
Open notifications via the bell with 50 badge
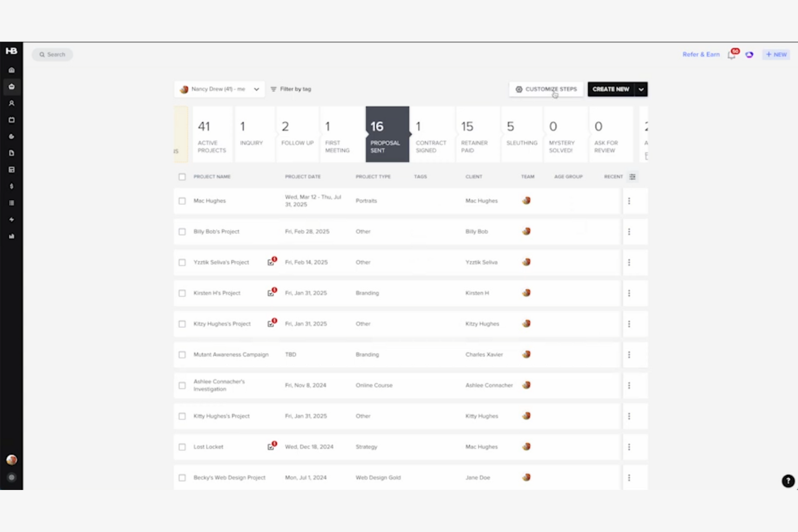pyautogui.click(x=732, y=54)
